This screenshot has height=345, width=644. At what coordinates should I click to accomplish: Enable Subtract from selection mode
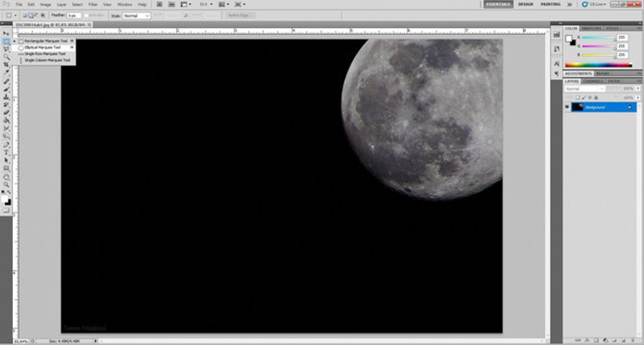[36, 15]
